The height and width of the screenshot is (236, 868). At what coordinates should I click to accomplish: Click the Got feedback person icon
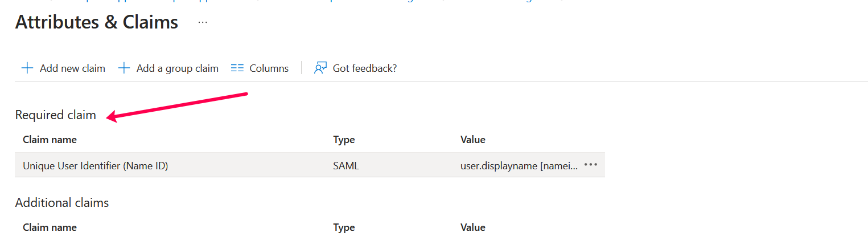click(320, 68)
